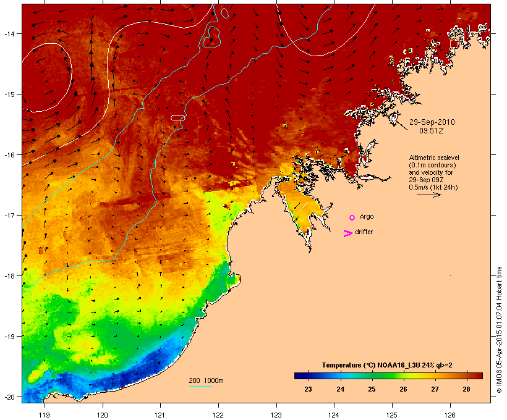Viewport: 507px width, 420px height.
Task: Click the date text 29-Sep-2010
Action: point(432,122)
